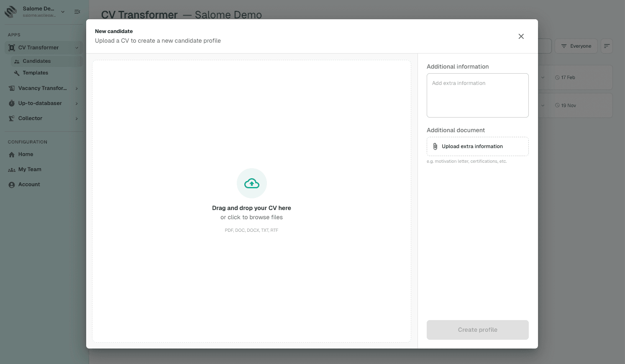Click the Create profile button
625x364 pixels.
pos(478,330)
